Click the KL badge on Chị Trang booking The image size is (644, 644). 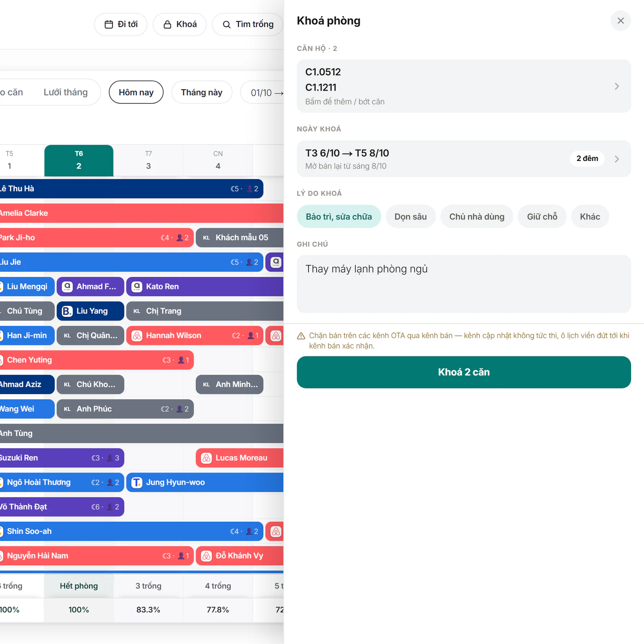[x=137, y=311]
